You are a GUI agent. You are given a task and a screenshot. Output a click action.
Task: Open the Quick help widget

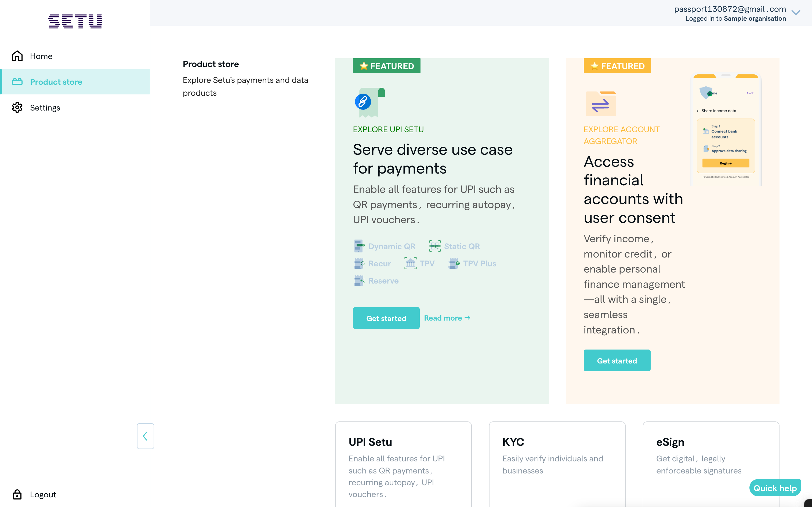[775, 488]
